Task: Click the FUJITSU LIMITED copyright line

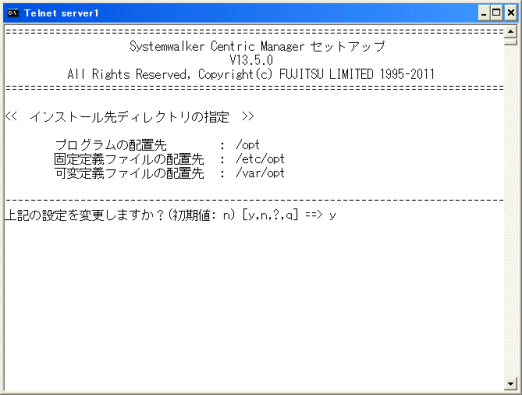Action: (251, 74)
